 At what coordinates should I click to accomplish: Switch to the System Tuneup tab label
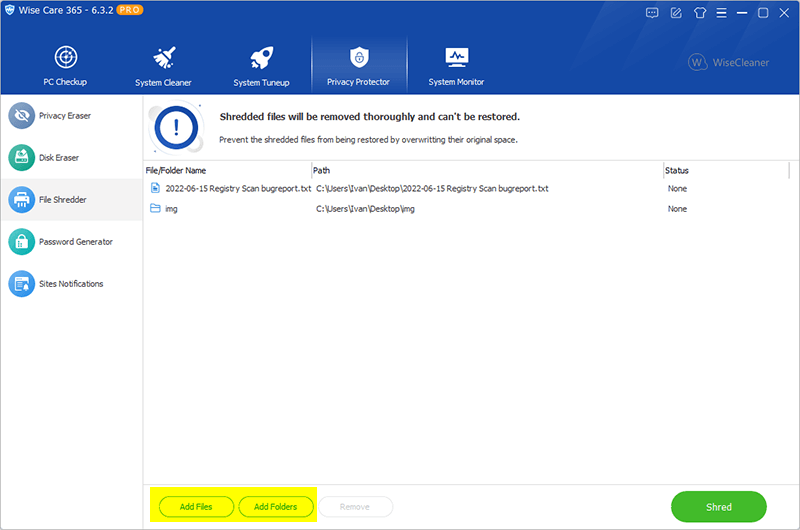click(x=261, y=82)
